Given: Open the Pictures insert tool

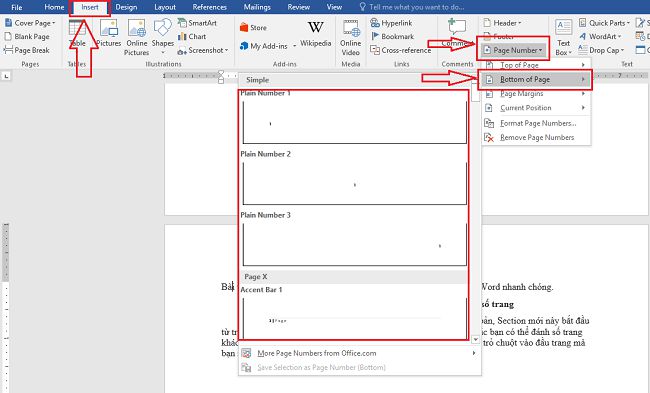Looking at the screenshot, I should pos(109,33).
